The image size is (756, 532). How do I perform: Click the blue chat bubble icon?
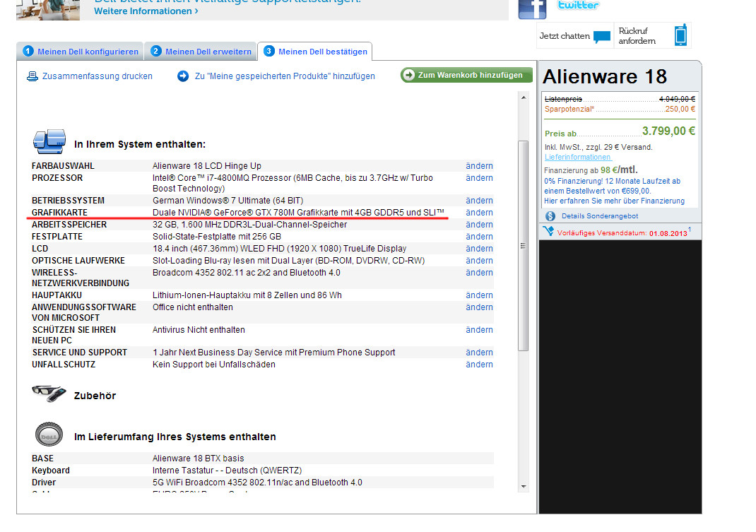pos(602,37)
